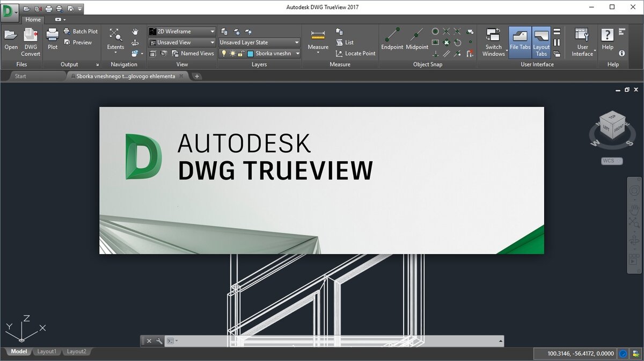644x361 pixels.
Task: Select the pan hand on navigation bar
Action: click(x=634, y=209)
